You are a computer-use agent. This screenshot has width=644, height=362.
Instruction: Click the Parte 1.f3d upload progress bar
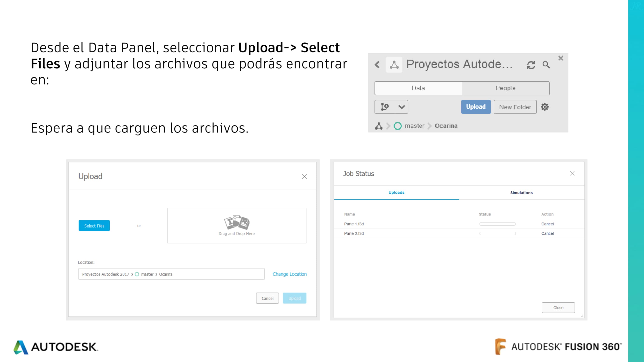pos(498,224)
